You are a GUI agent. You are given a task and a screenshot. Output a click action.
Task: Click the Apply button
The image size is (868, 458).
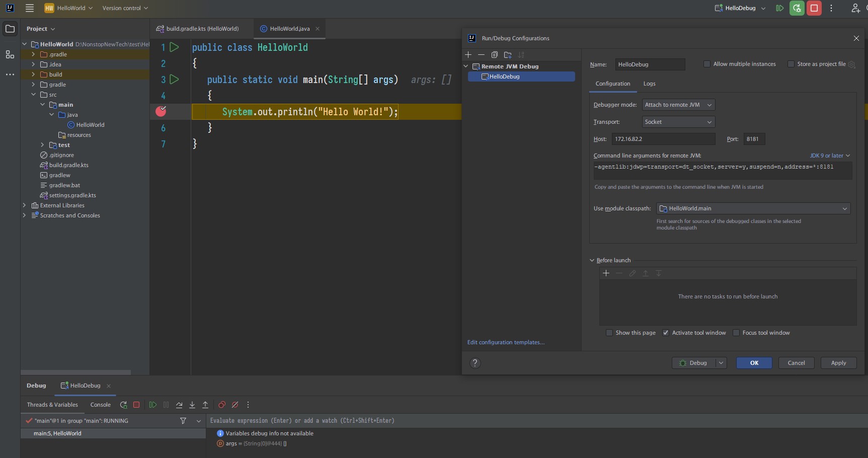(838, 363)
